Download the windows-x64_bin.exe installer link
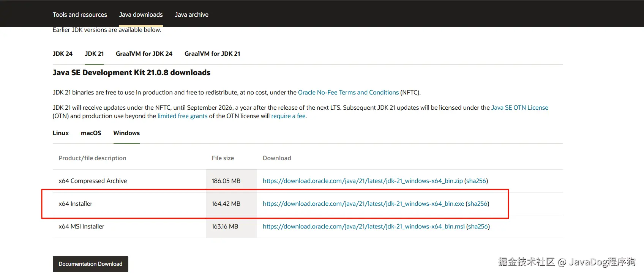 (363, 203)
